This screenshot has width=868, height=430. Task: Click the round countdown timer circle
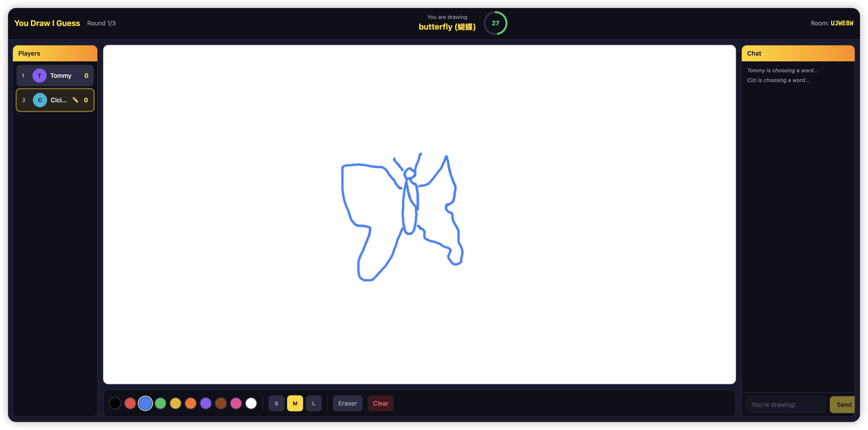[496, 23]
